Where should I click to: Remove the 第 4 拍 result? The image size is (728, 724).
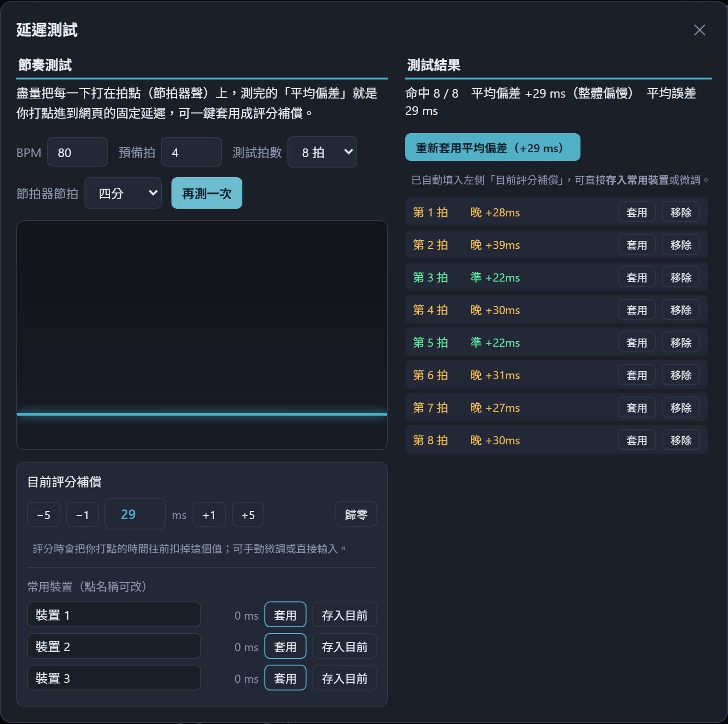coord(681,310)
